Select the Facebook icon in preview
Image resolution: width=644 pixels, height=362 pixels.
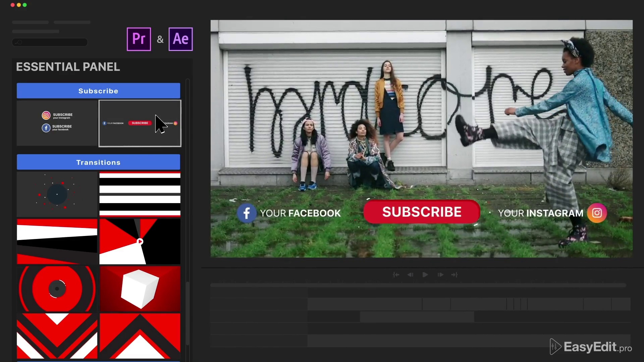(x=246, y=213)
